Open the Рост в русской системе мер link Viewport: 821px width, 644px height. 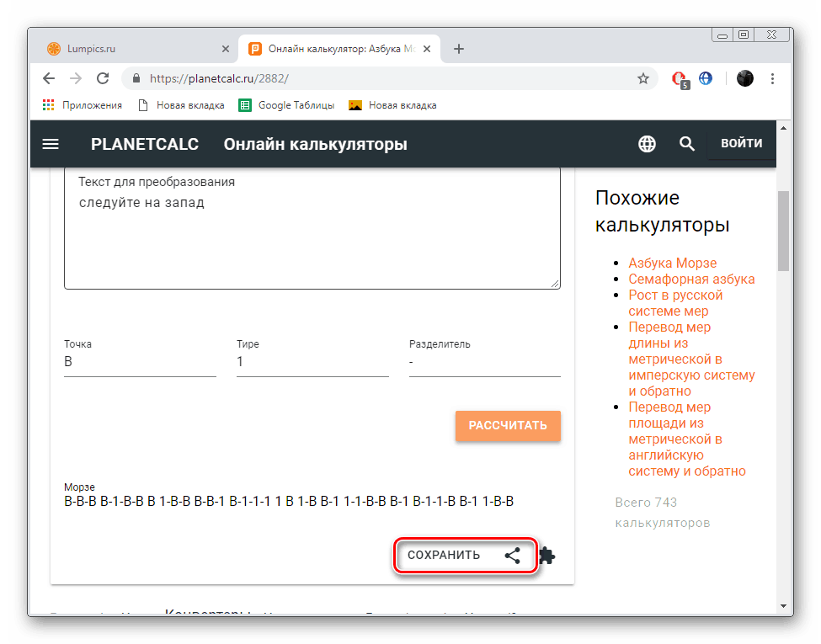pos(675,303)
